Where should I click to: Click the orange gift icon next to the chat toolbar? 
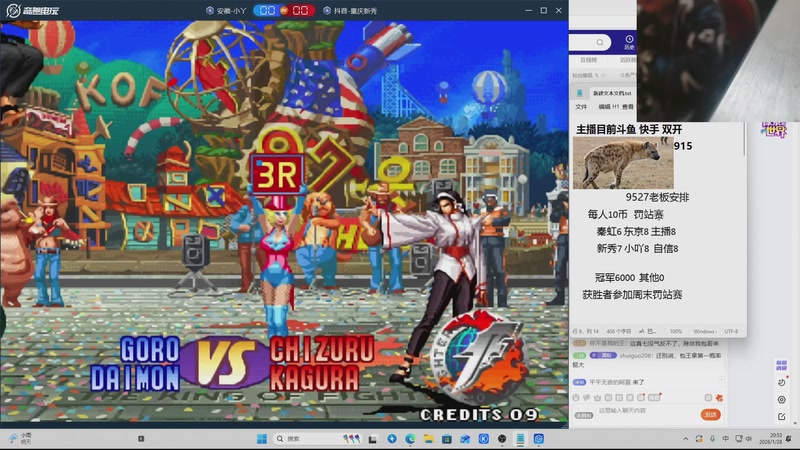pyautogui.click(x=719, y=397)
